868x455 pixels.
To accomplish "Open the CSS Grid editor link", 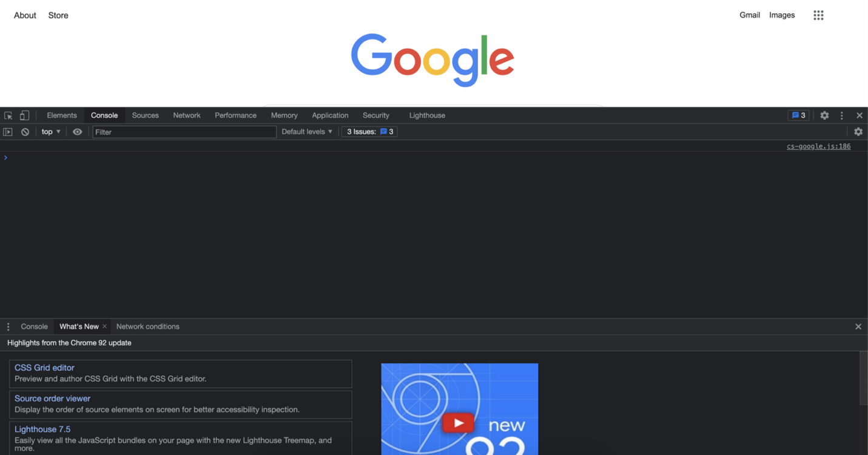I will coord(44,368).
